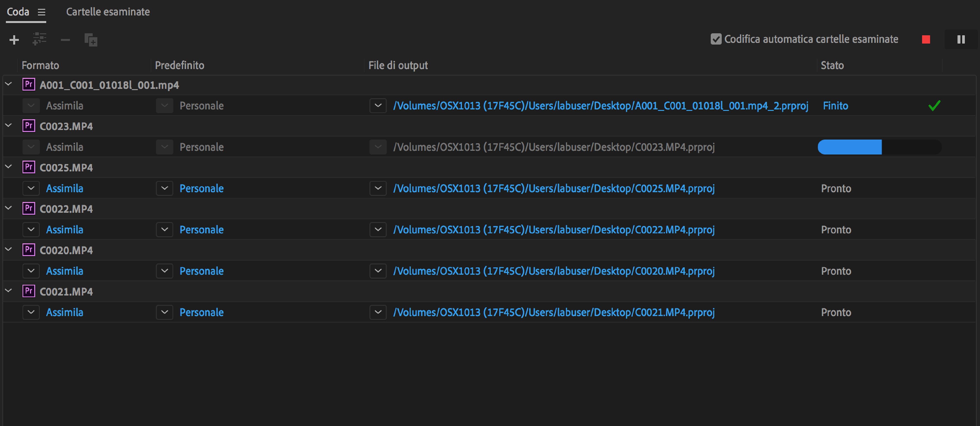Switch to Cartelle esaminate tab
Image resolution: width=980 pixels, height=426 pixels.
(x=108, y=12)
